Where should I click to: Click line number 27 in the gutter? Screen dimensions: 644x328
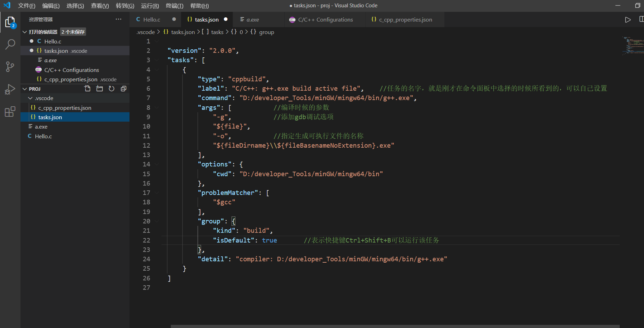tap(147, 288)
